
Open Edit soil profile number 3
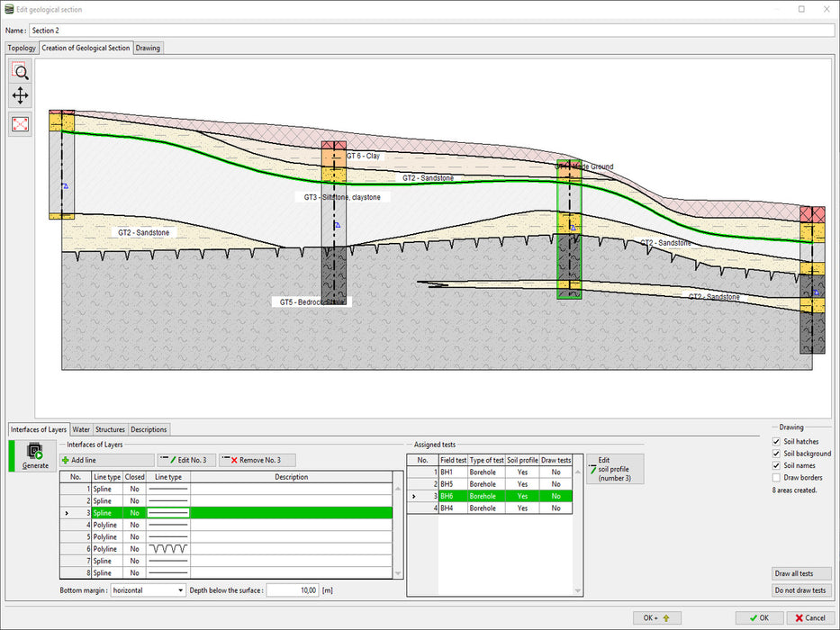615,469
